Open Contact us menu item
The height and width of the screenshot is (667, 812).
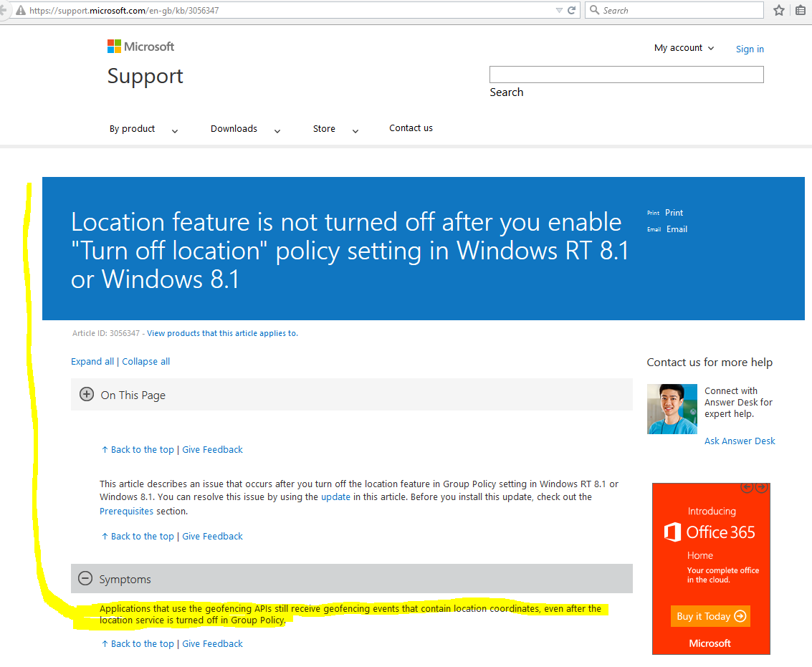[x=411, y=128]
